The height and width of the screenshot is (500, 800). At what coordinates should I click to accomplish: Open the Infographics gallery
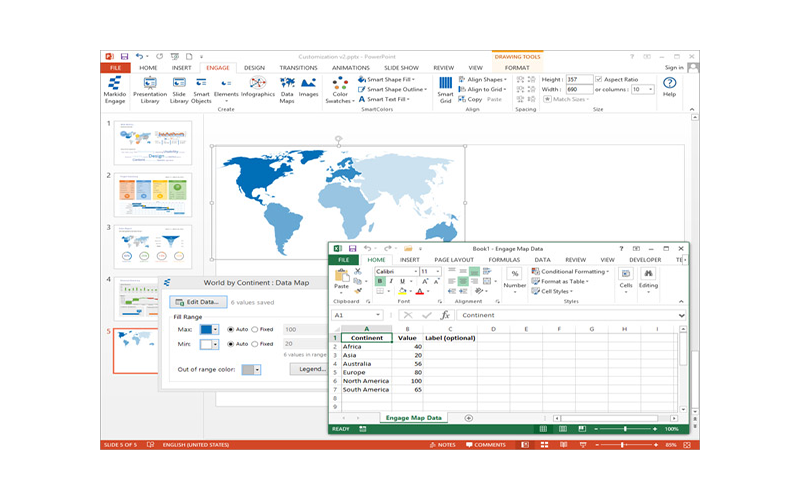point(258,87)
